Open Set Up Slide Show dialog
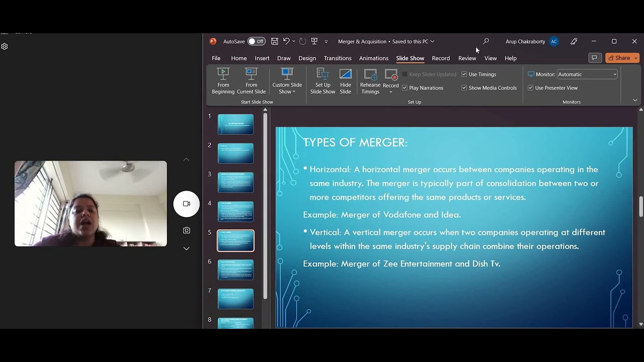The image size is (644, 362). (323, 81)
